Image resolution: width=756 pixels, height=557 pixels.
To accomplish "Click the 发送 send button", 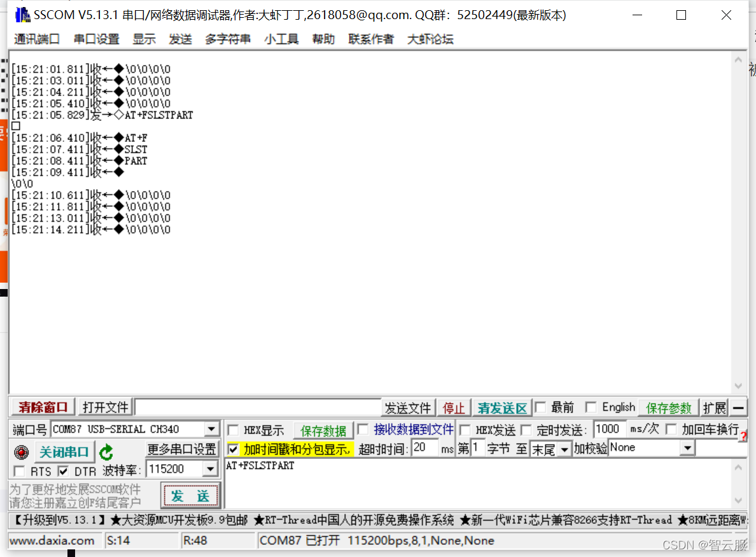I will point(190,496).
